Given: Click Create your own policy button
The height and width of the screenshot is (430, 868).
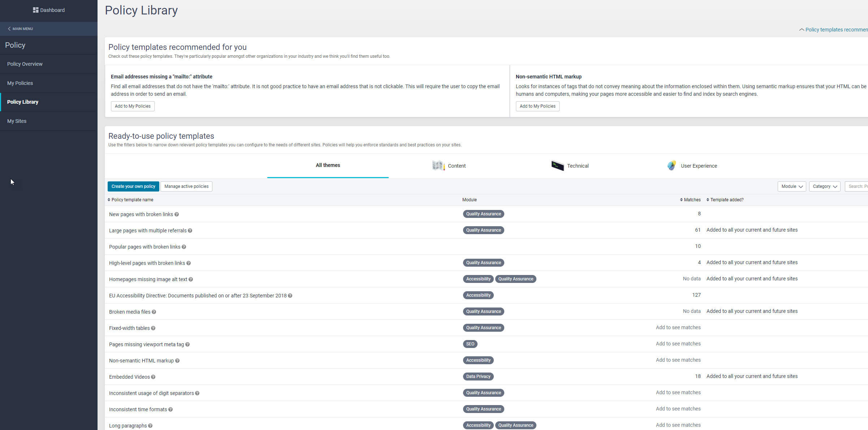Looking at the screenshot, I should [133, 186].
